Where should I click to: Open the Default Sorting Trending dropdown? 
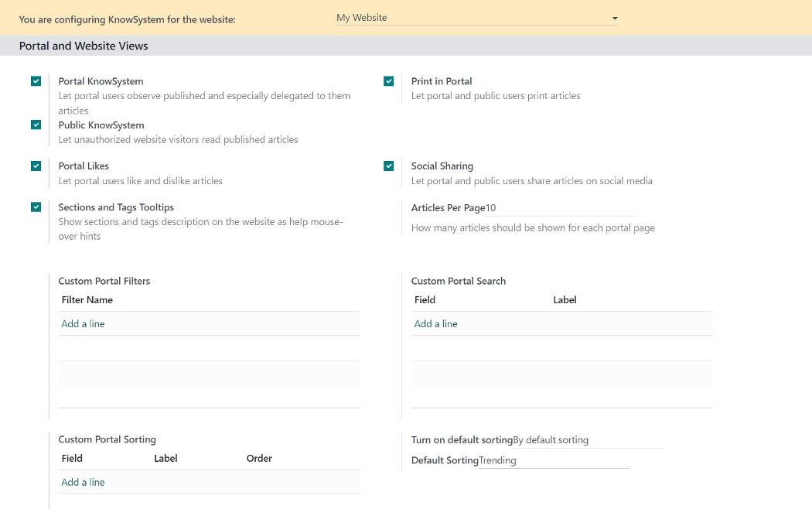[554, 460]
